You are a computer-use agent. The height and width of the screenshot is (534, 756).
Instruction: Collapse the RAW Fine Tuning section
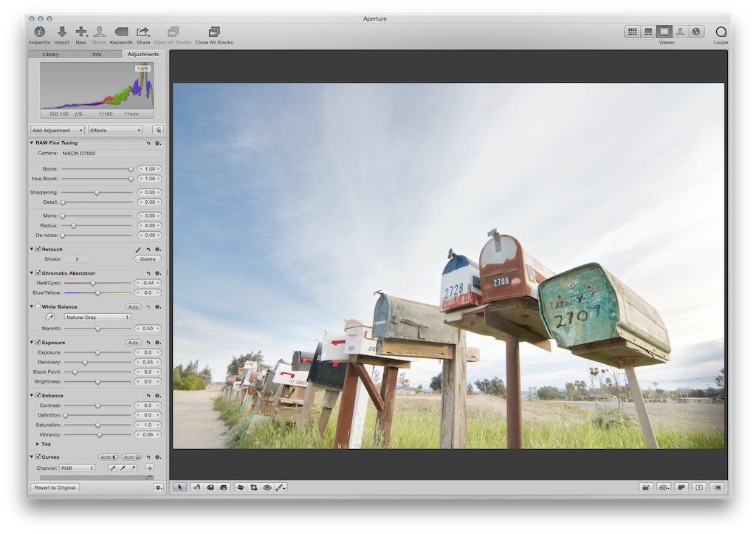[x=32, y=143]
